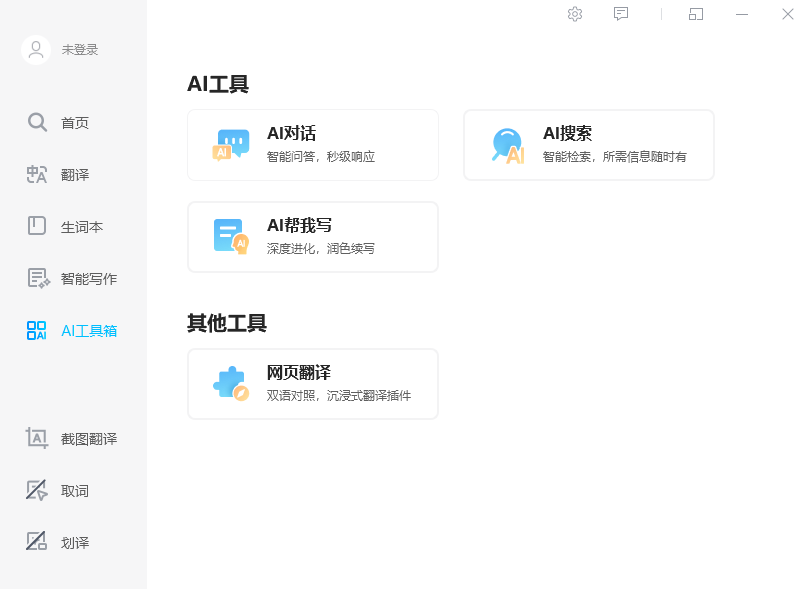Open the AI搜索 card title
This screenshot has width=810, height=589.
[567, 133]
